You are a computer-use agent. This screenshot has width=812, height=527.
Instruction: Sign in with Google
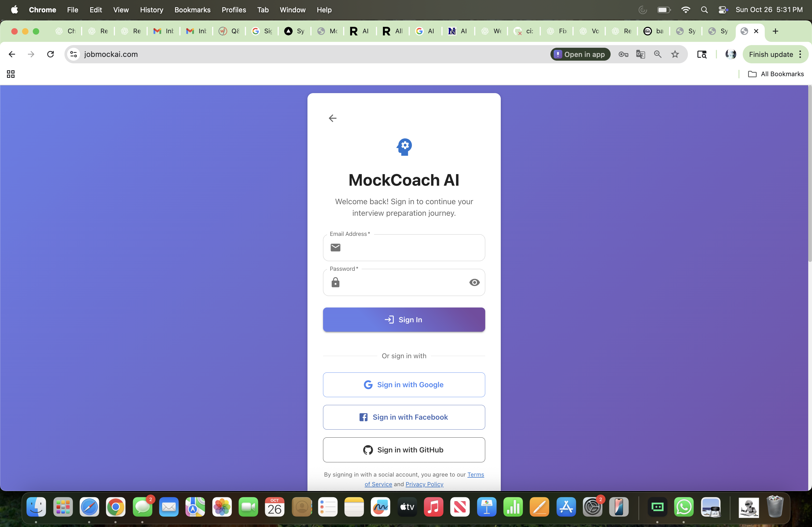click(404, 385)
